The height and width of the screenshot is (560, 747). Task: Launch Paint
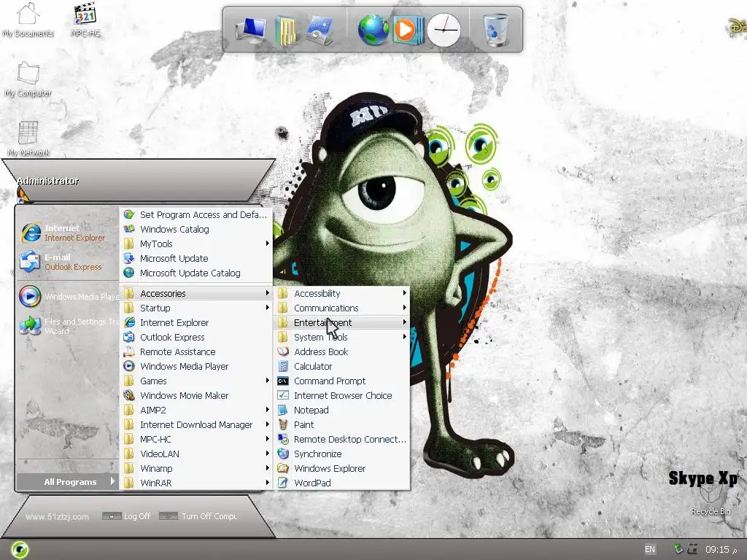click(x=342, y=425)
